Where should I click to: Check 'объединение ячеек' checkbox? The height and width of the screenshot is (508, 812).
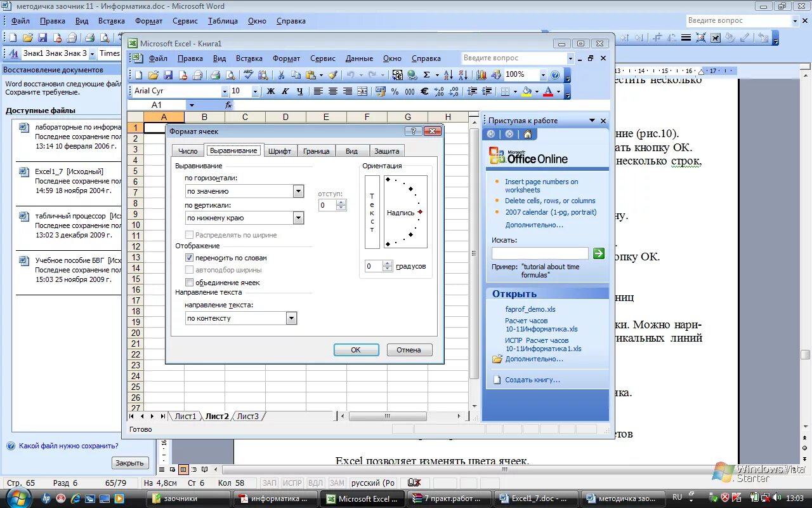tap(189, 282)
